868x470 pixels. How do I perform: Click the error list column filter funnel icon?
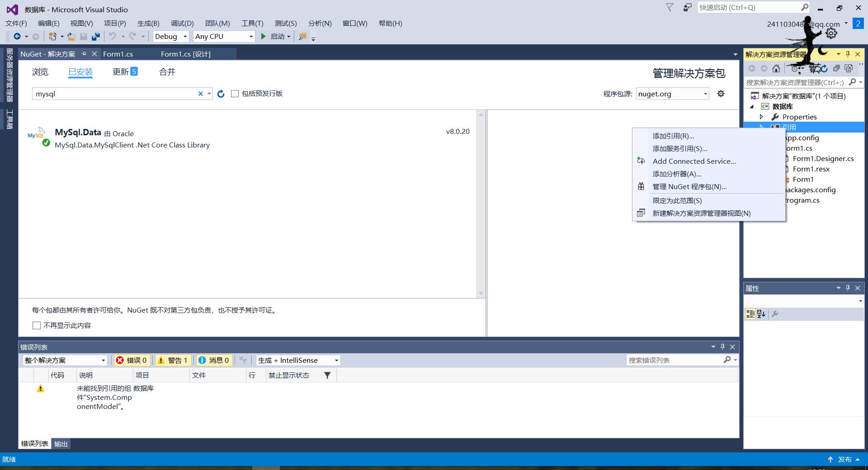[x=327, y=375]
